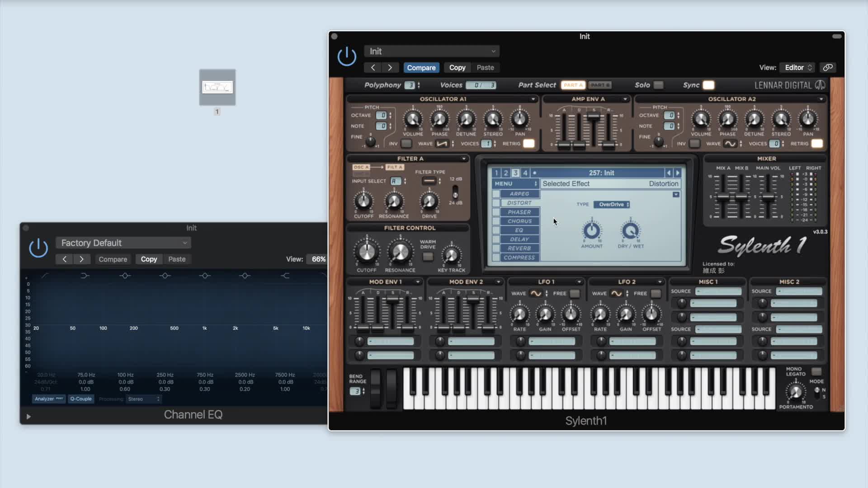Click the Channel EQ thumbnail
This screenshot has width=868, height=488.
217,87
